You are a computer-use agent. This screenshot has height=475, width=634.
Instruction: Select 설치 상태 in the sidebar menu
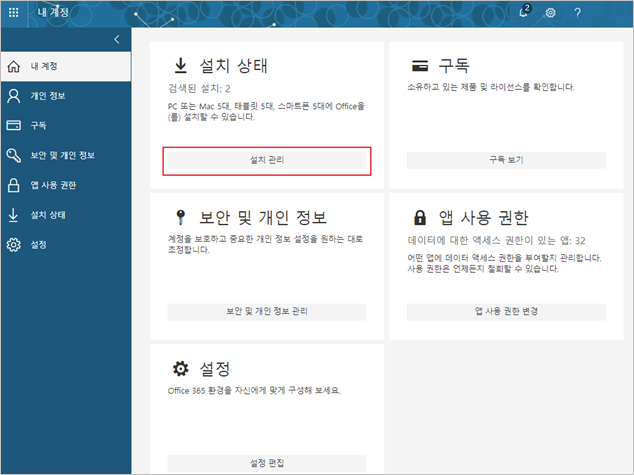pyautogui.click(x=49, y=214)
